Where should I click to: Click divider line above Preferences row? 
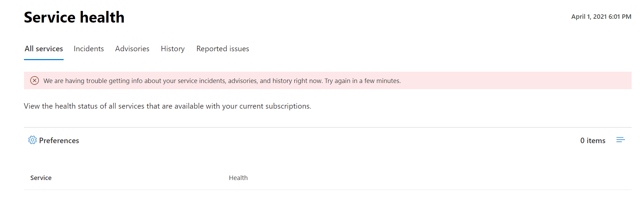328,127
